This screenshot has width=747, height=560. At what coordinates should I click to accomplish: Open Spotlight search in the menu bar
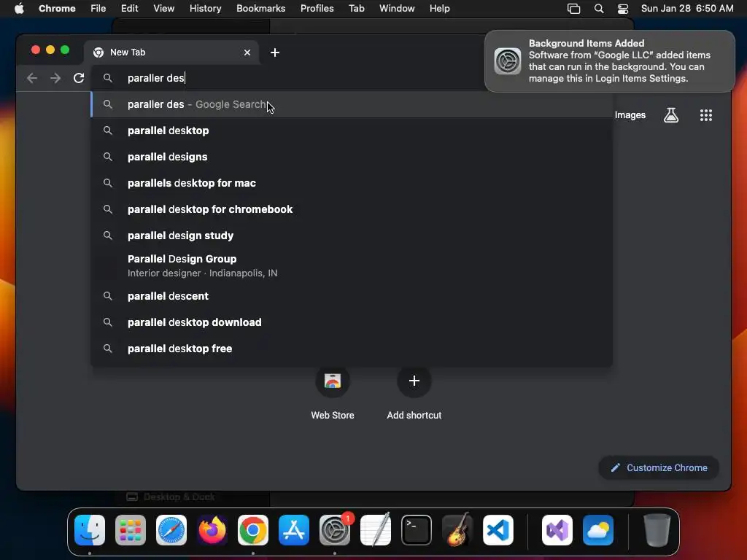click(x=599, y=9)
